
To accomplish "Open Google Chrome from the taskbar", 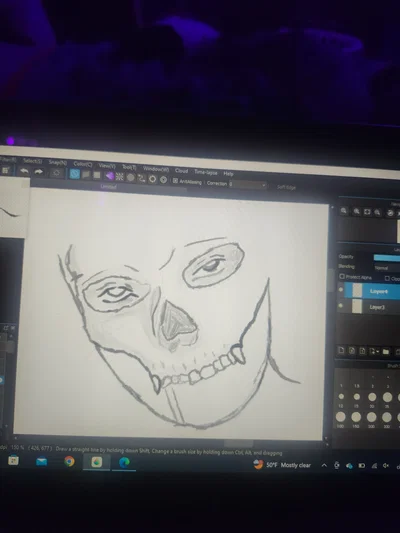I will click(x=69, y=461).
